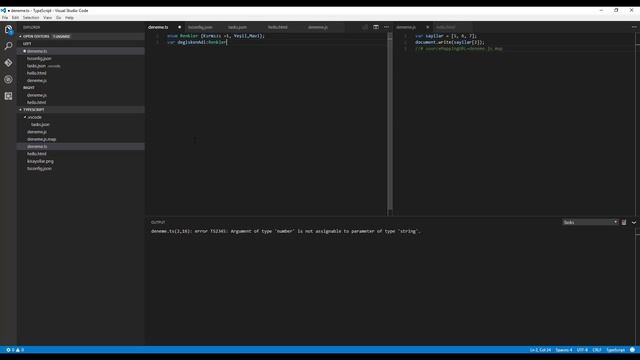Viewport: 640px width, 360px height.
Task: Click TypeScript language mode indicator
Action: 616,350
